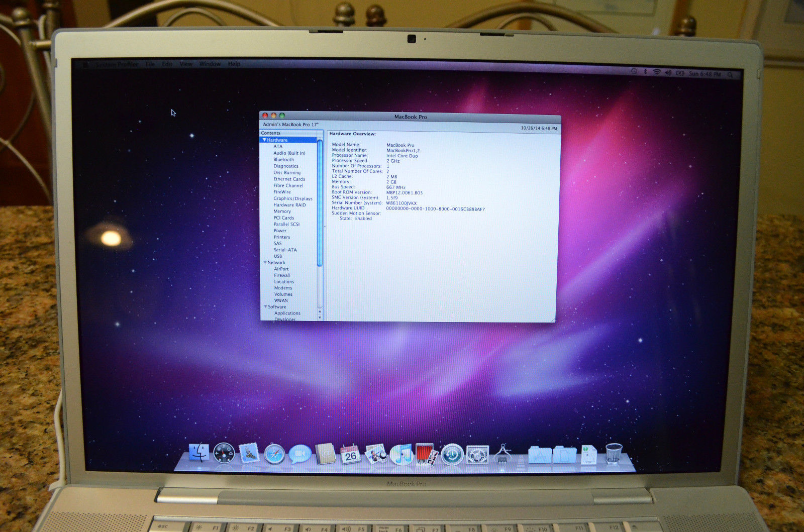Select Hardware RAID entry
Image resolution: width=804 pixels, height=532 pixels.
coord(289,205)
